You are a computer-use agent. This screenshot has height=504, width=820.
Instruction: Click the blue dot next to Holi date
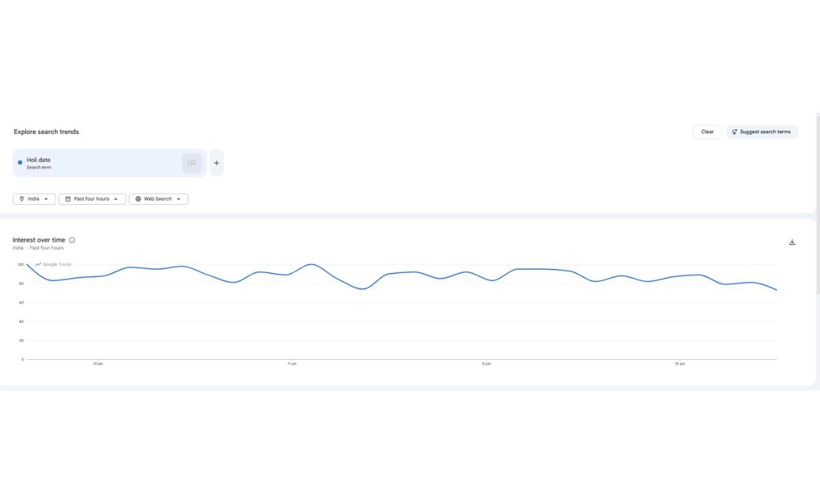tap(20, 163)
